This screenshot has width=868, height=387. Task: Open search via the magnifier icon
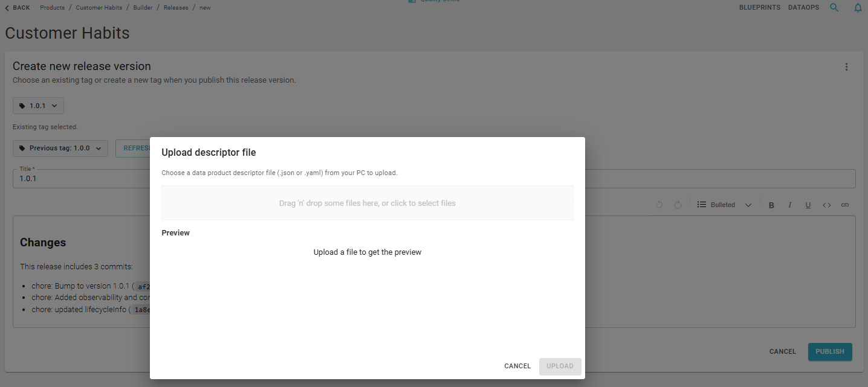834,7
